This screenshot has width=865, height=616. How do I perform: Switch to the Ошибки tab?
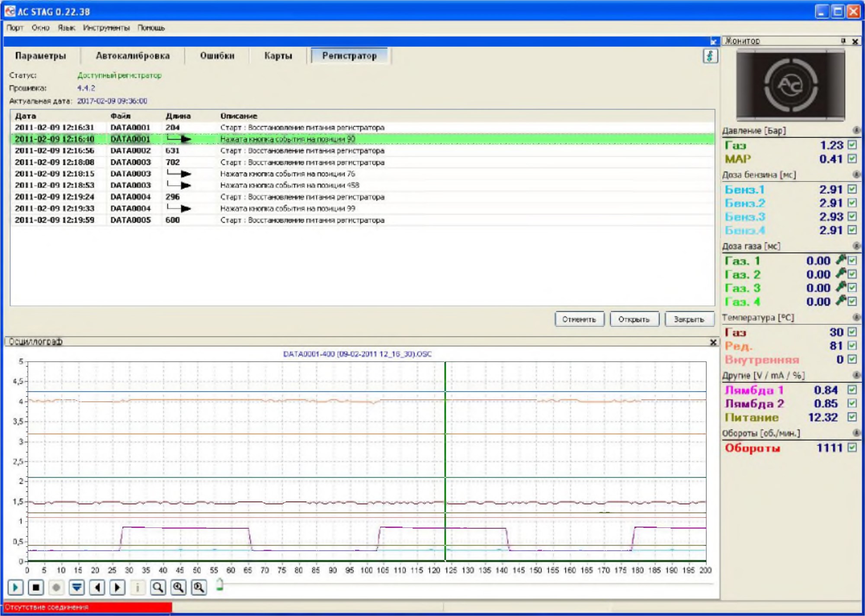[217, 56]
